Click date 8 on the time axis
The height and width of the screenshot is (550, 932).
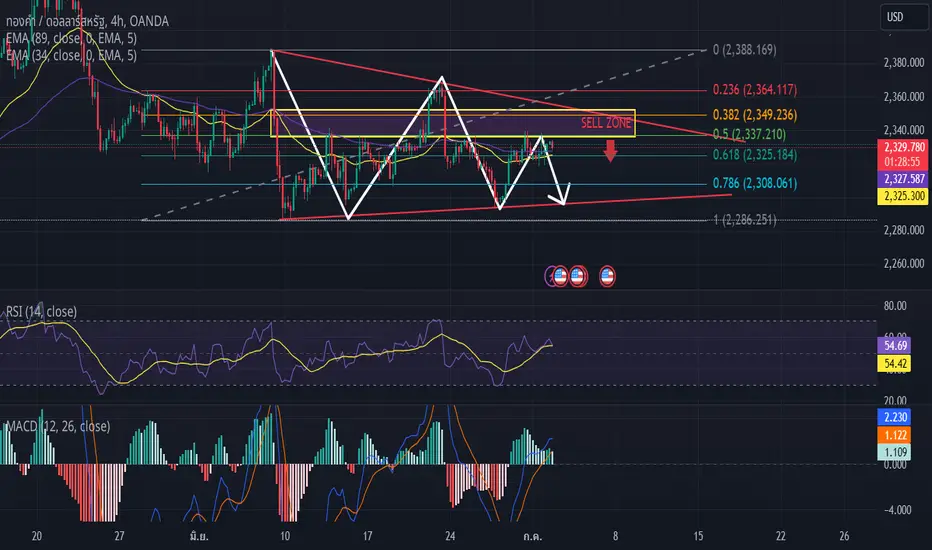pos(615,536)
